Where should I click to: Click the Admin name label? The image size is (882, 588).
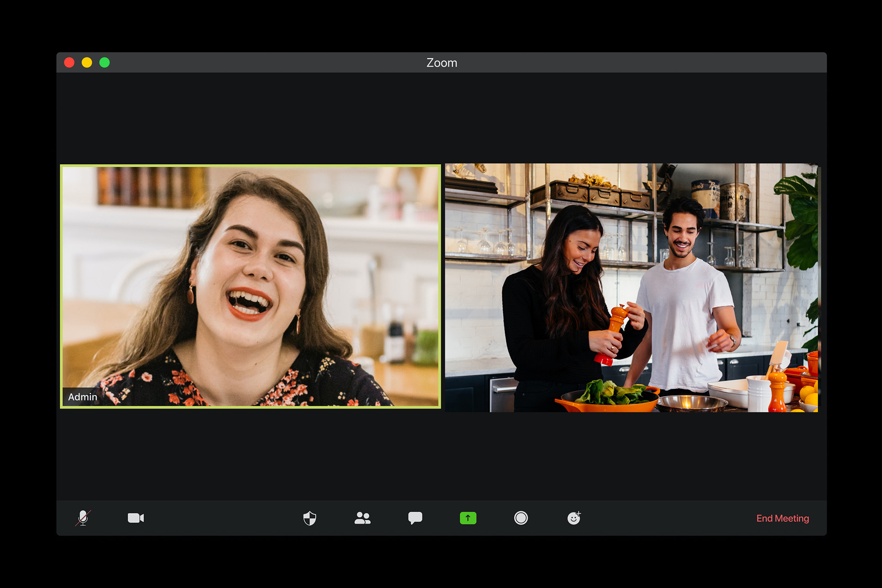(82, 397)
